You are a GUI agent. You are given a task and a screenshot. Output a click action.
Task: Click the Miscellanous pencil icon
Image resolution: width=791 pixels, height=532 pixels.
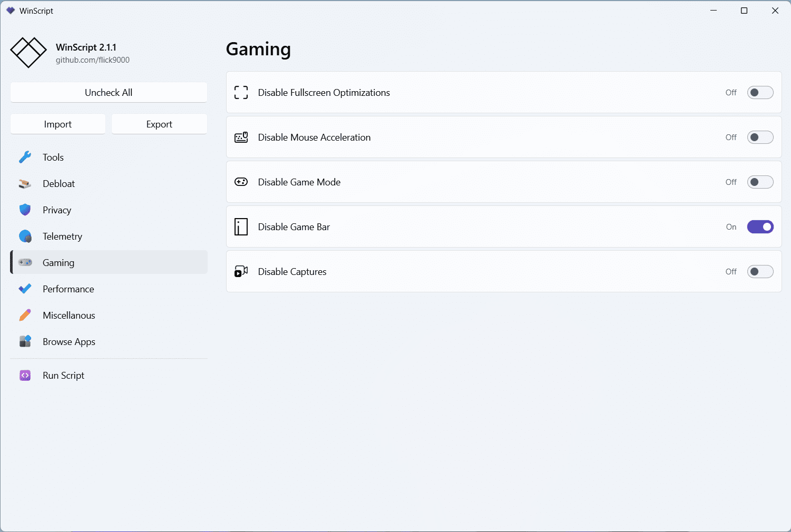point(25,316)
